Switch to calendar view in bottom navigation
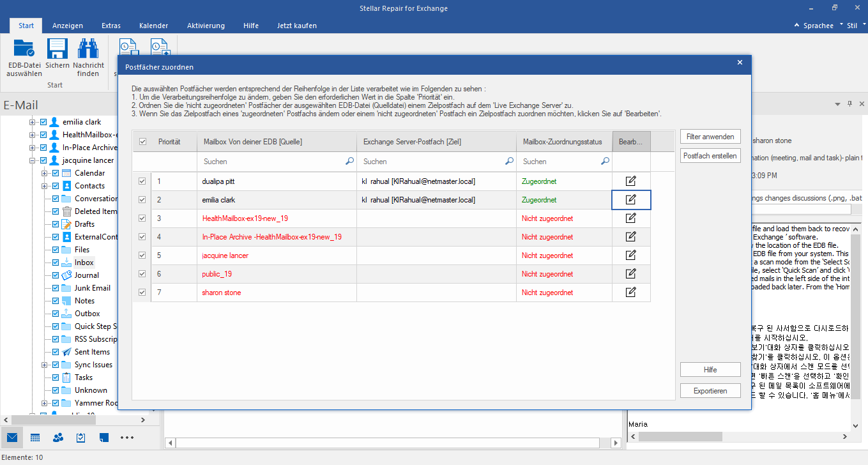This screenshot has height=465, width=868. point(35,438)
